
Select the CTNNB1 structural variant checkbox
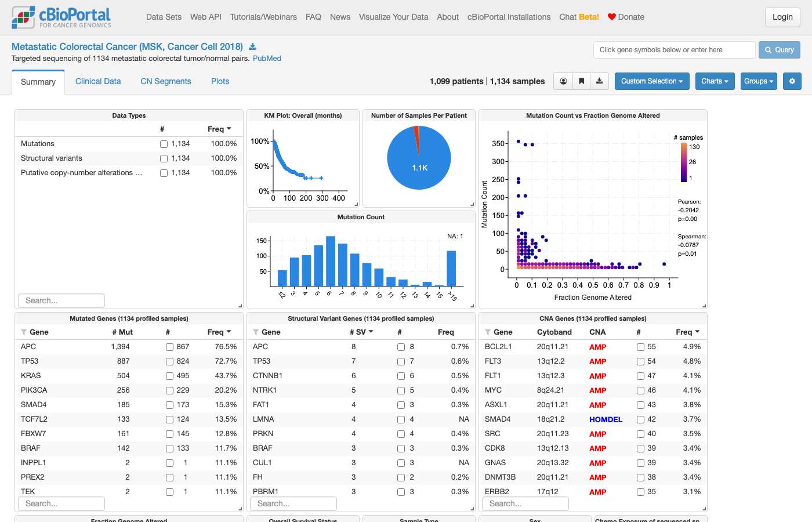coord(401,376)
